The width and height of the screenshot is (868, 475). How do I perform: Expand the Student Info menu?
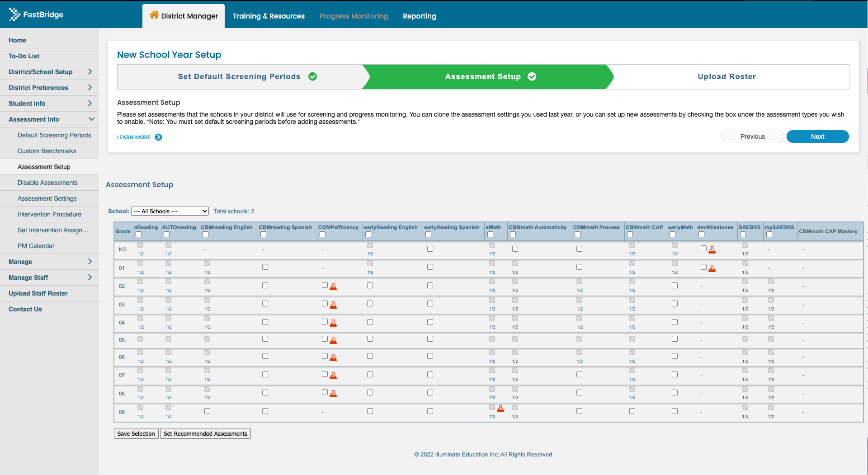(49, 103)
